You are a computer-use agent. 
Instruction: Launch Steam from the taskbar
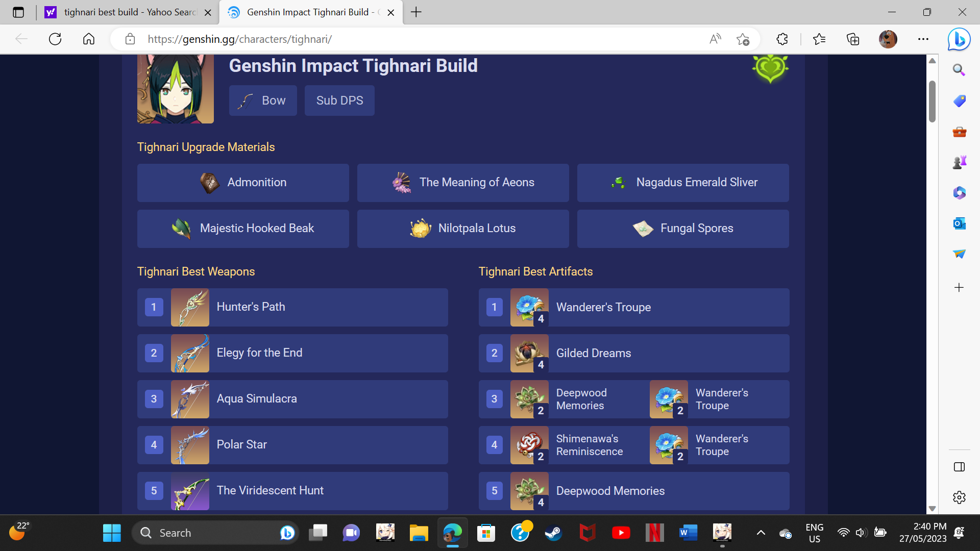[x=554, y=532]
